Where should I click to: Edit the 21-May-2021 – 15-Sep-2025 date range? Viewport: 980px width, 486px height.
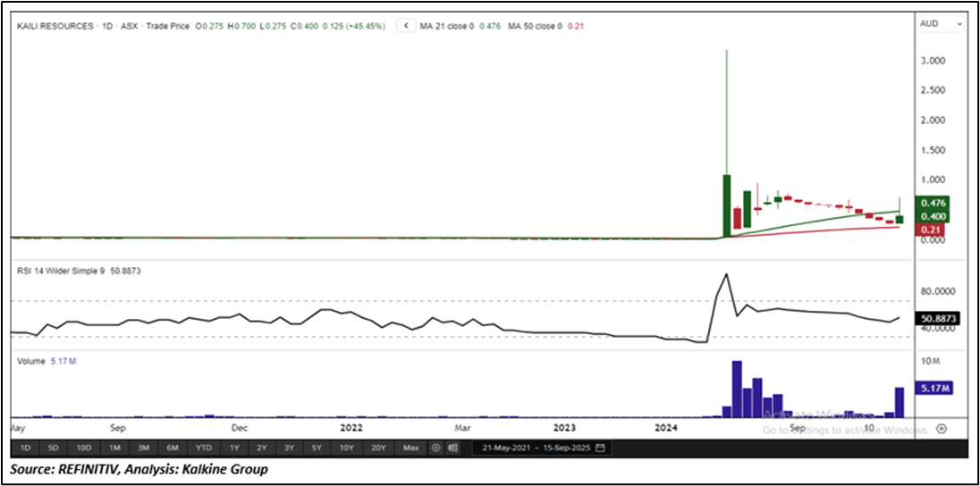pos(541,448)
